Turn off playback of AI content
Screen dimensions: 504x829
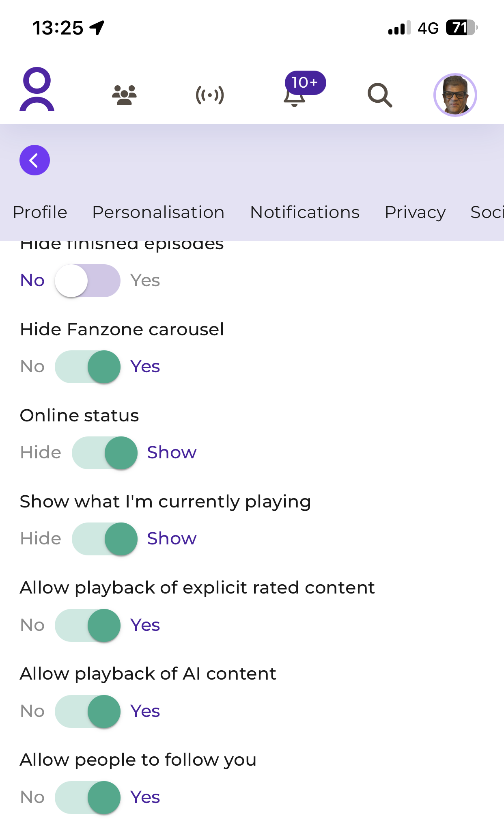[x=87, y=711]
